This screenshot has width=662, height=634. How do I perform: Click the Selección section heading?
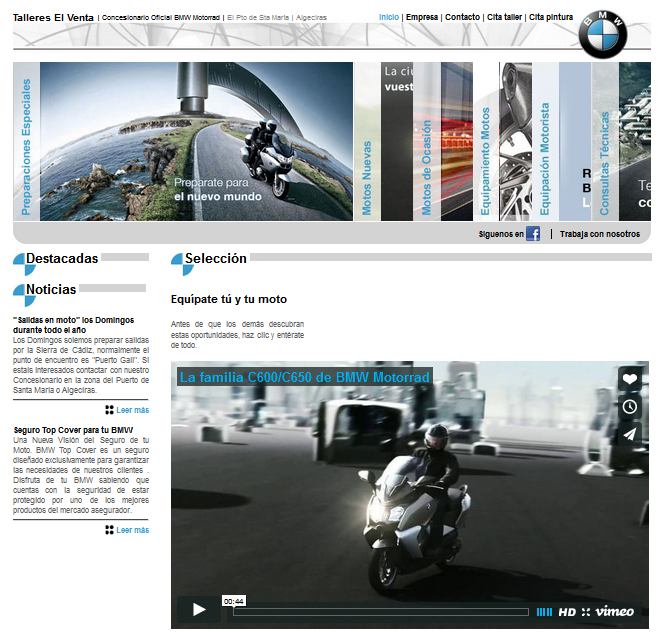tap(216, 258)
